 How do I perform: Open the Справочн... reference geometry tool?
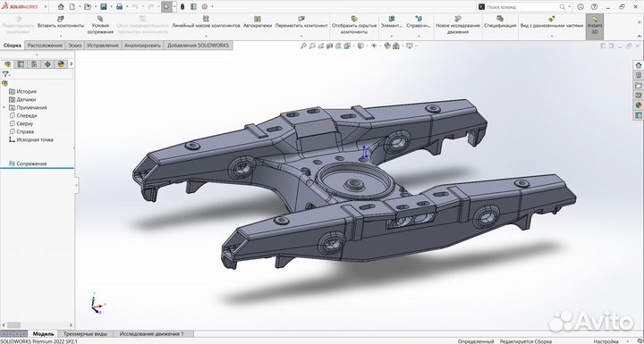(419, 22)
